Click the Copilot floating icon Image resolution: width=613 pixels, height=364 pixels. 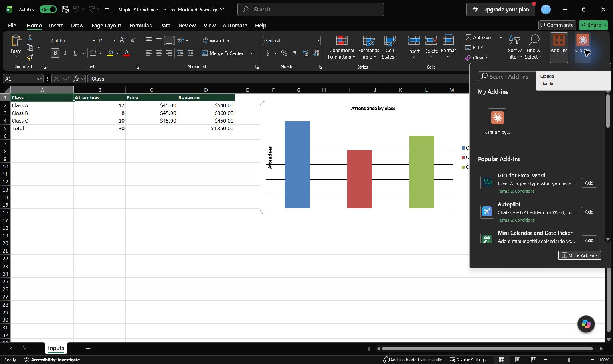pyautogui.click(x=586, y=324)
